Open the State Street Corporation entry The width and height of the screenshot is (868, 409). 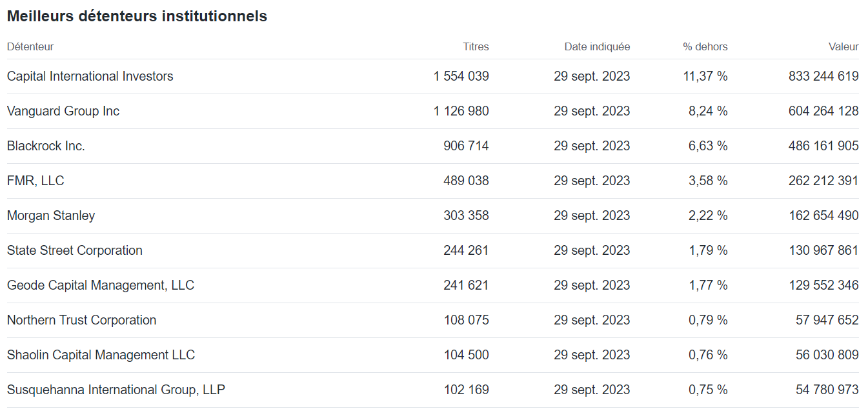[75, 250]
